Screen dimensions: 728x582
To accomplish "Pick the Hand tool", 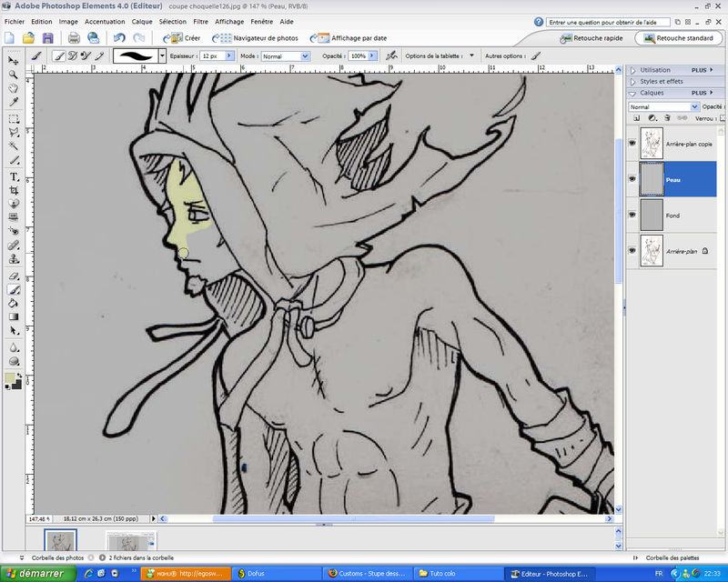I will click(14, 88).
